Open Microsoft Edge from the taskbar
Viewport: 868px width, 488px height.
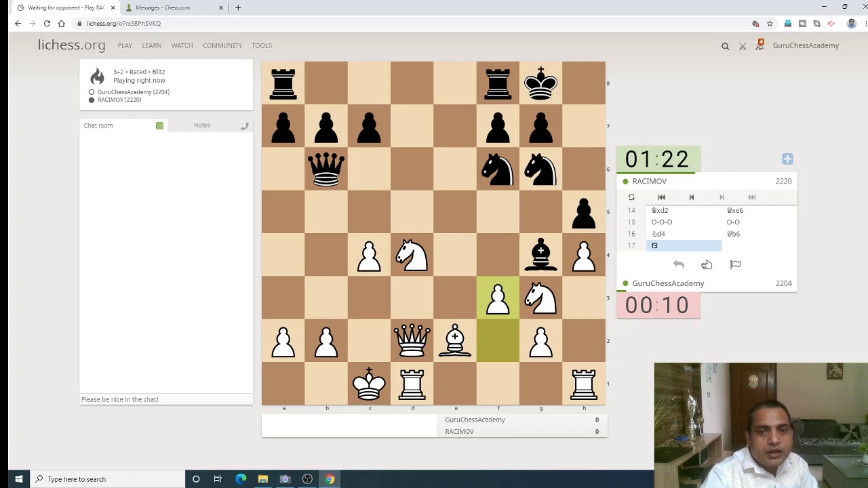tap(241, 479)
